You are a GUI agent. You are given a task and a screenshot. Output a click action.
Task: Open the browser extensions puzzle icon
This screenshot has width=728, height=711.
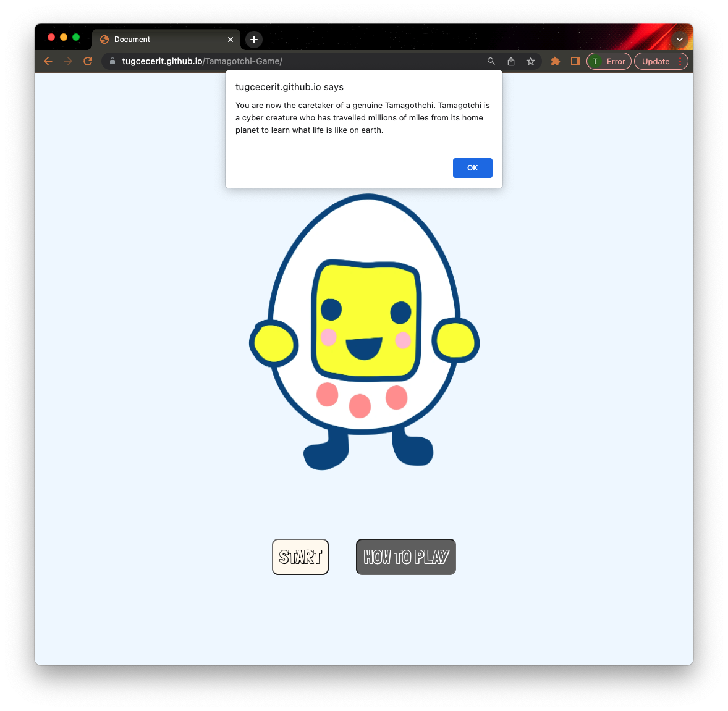[555, 61]
